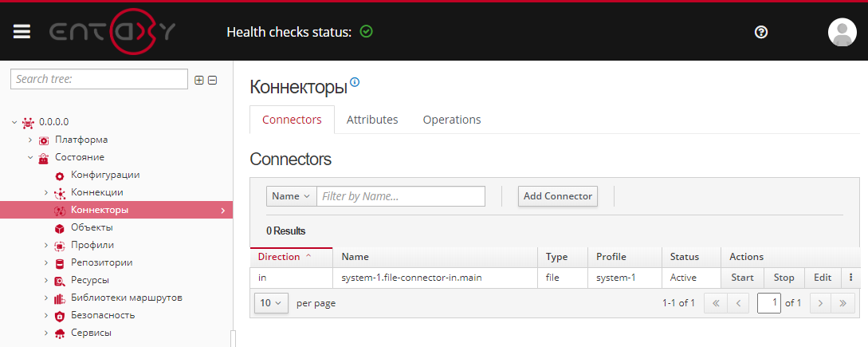Click the Ресурсы tree icon
The height and width of the screenshot is (347, 868).
pyautogui.click(x=60, y=281)
